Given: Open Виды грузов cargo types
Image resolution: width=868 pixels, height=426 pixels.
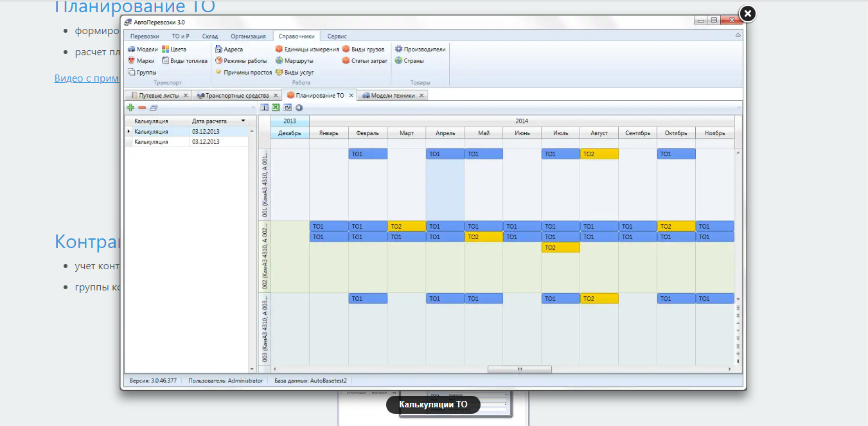Looking at the screenshot, I should coord(364,49).
